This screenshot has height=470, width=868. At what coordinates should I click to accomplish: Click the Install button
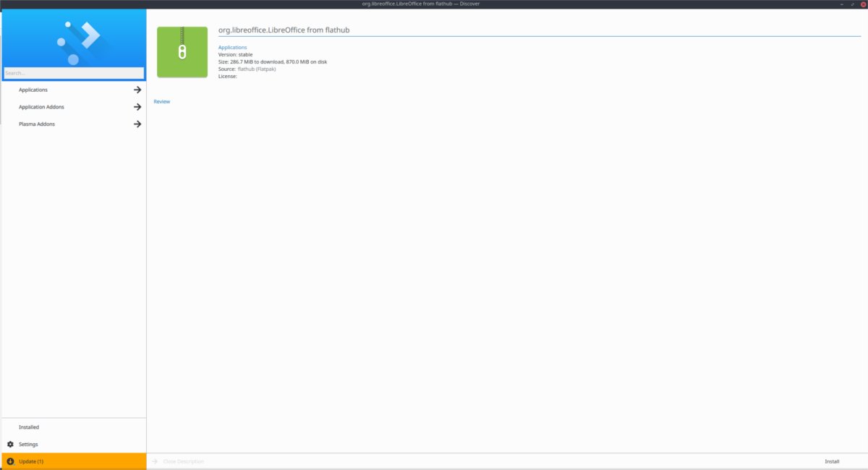(832, 461)
